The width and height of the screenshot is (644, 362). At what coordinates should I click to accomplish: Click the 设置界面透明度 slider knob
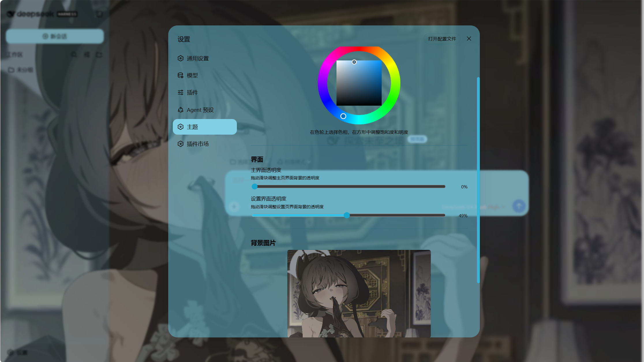point(347,215)
